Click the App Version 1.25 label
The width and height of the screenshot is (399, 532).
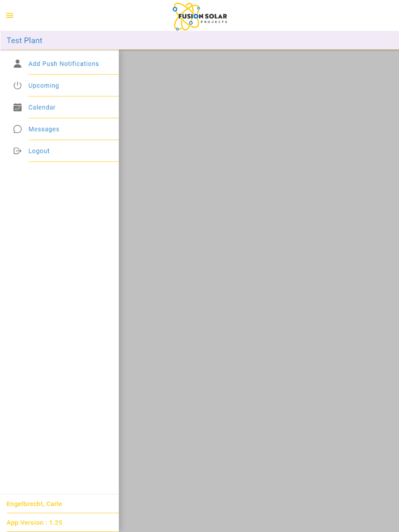[34, 522]
